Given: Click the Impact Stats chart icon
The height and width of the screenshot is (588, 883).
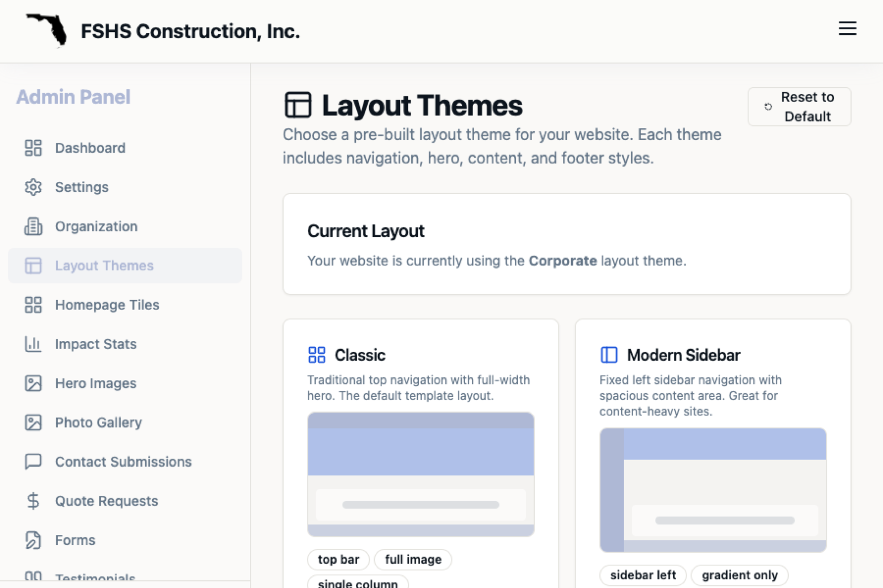Looking at the screenshot, I should click(x=33, y=344).
